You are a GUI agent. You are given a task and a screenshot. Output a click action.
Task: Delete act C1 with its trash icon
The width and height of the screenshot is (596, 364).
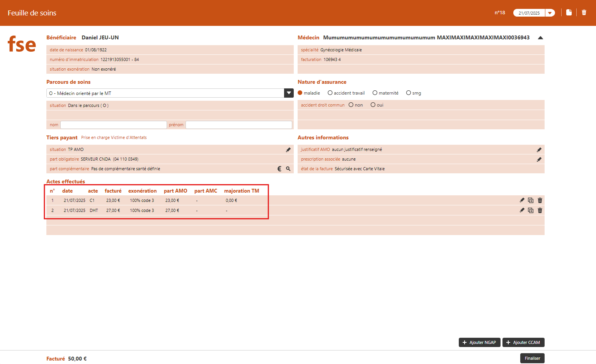[540, 200]
